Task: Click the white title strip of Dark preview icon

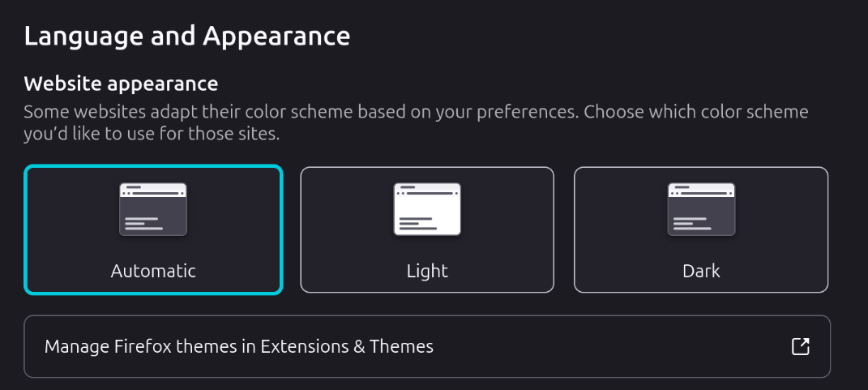Action: point(701,191)
